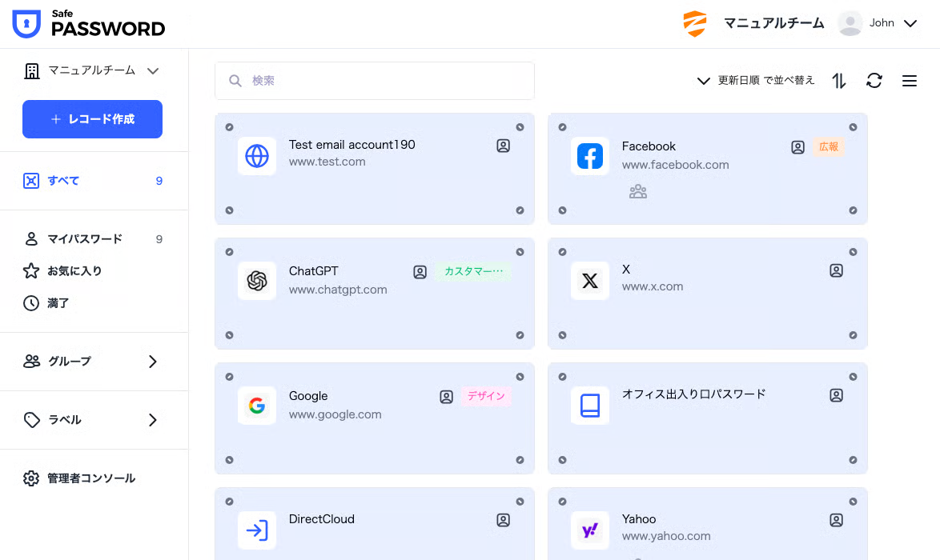Click the レコード作成 button
This screenshot has height=560, width=940.
coord(92,119)
